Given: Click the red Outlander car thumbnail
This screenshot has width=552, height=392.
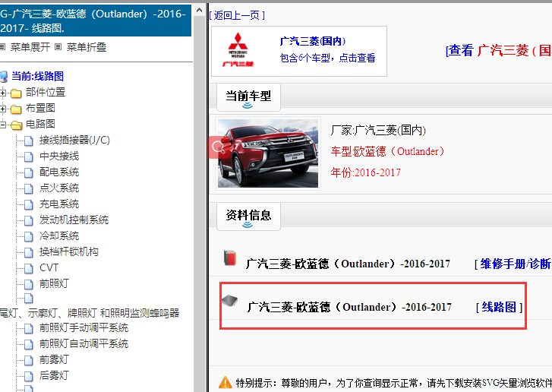Looking at the screenshot, I should pyautogui.click(x=268, y=153).
